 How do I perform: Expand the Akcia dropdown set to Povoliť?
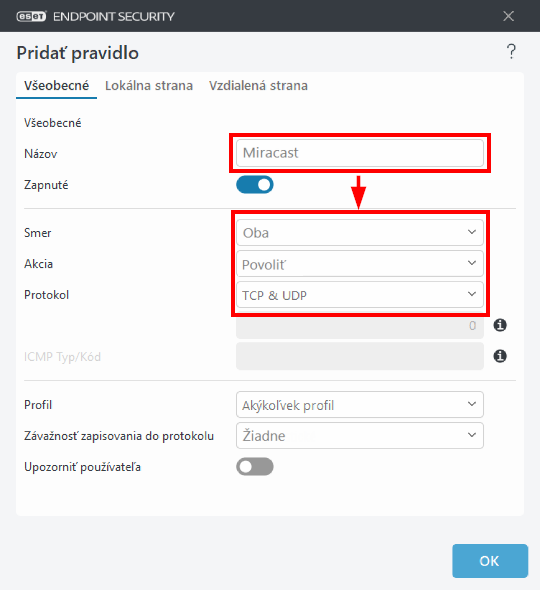360,264
